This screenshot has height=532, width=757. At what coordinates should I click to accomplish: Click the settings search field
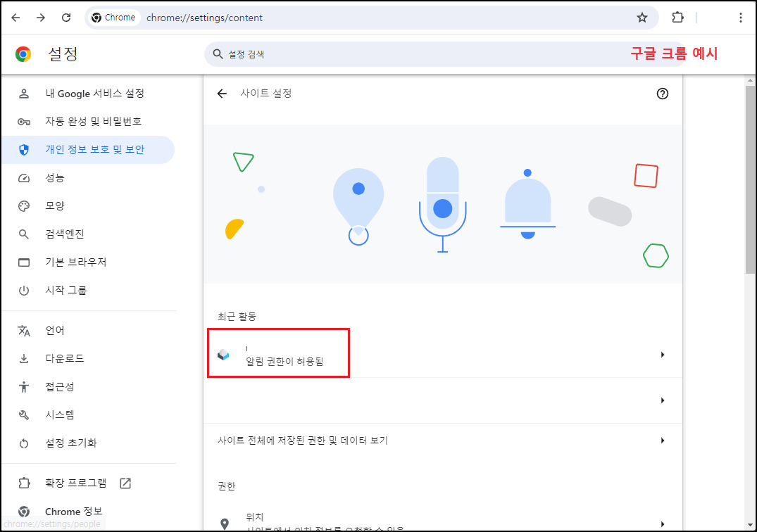click(444, 54)
